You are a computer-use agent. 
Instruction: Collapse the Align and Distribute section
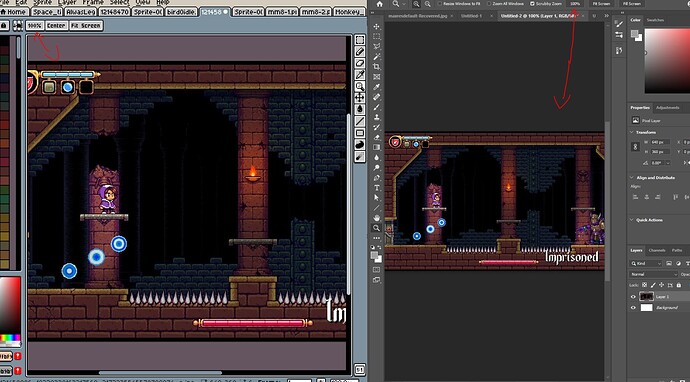pyautogui.click(x=632, y=177)
